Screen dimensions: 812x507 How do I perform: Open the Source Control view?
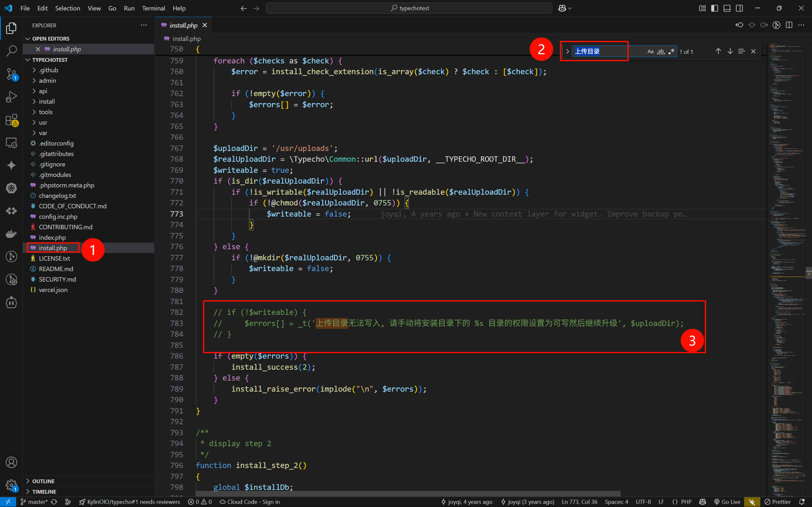[11, 74]
